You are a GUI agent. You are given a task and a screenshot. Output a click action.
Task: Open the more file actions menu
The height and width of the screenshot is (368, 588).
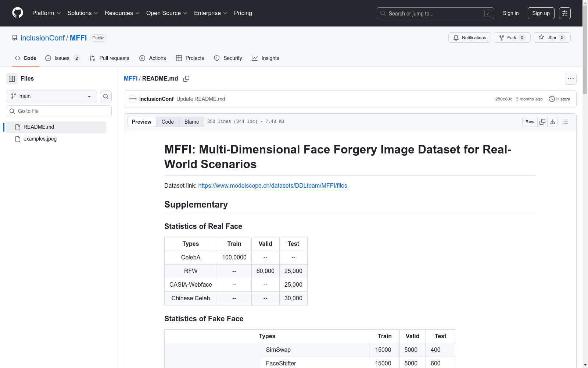[x=570, y=79]
